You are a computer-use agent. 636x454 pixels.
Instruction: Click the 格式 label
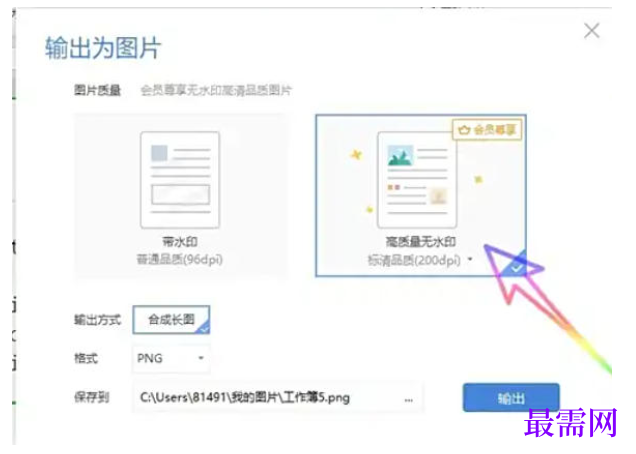[x=86, y=358]
